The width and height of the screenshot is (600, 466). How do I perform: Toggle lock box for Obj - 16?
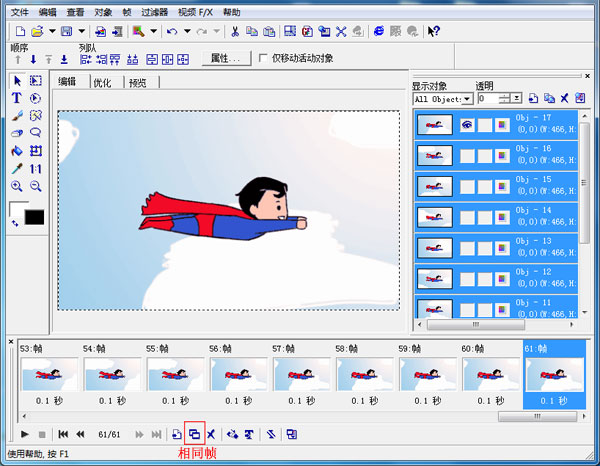pyautogui.click(x=485, y=156)
